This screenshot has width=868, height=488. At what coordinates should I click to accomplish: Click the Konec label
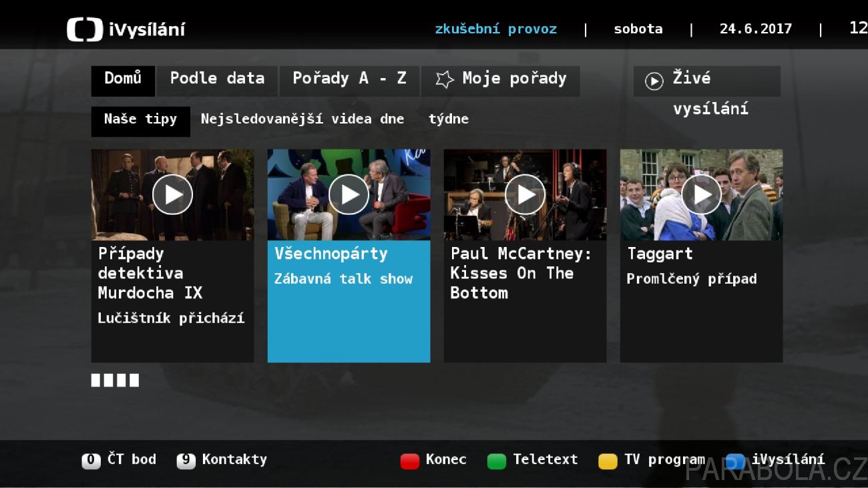[446, 459]
